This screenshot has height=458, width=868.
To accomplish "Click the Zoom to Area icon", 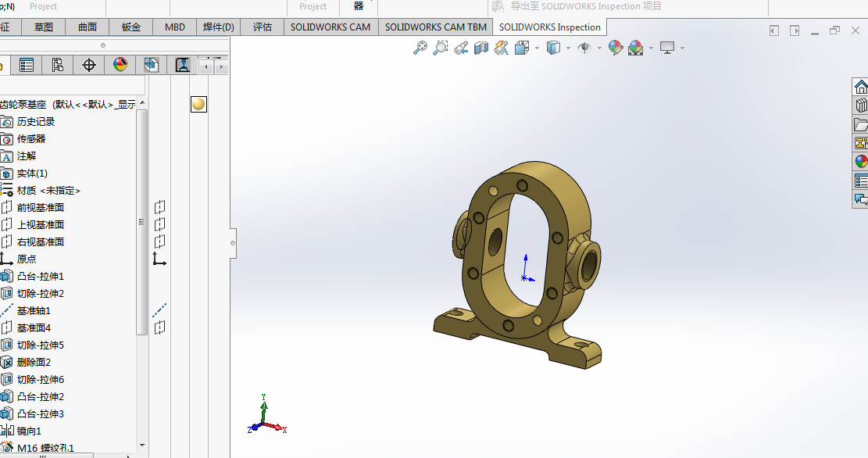I will pyautogui.click(x=440, y=48).
